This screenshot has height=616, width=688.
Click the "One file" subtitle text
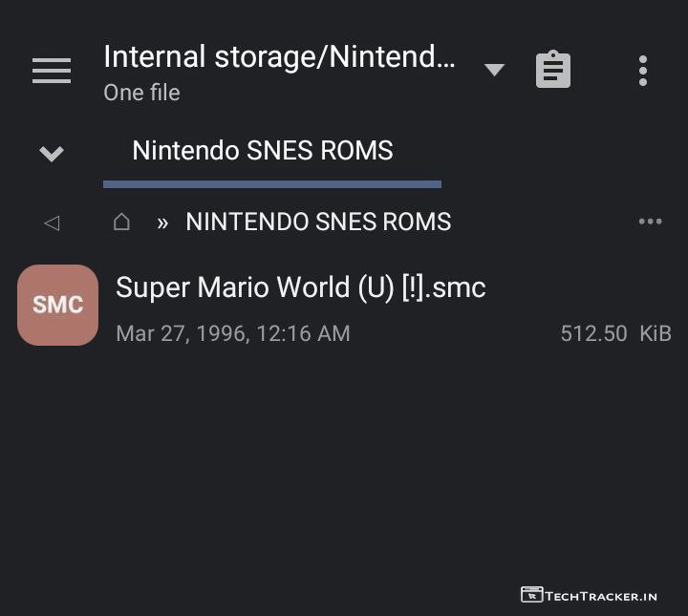(x=141, y=93)
